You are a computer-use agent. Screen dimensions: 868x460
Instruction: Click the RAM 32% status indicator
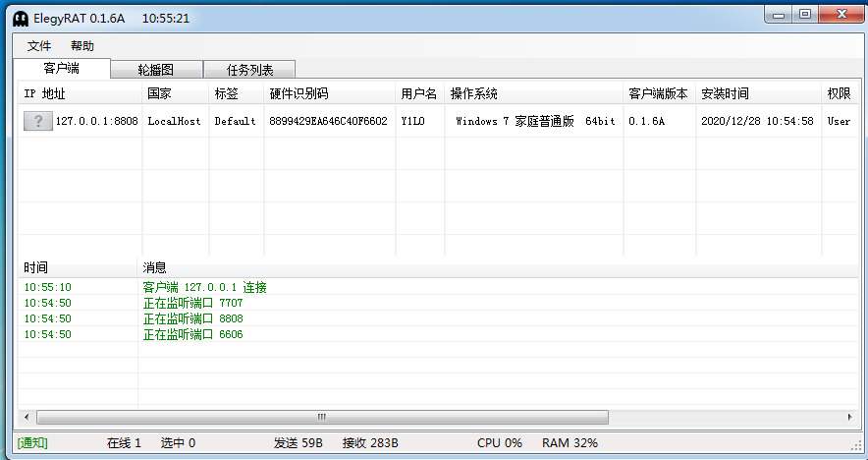(570, 443)
